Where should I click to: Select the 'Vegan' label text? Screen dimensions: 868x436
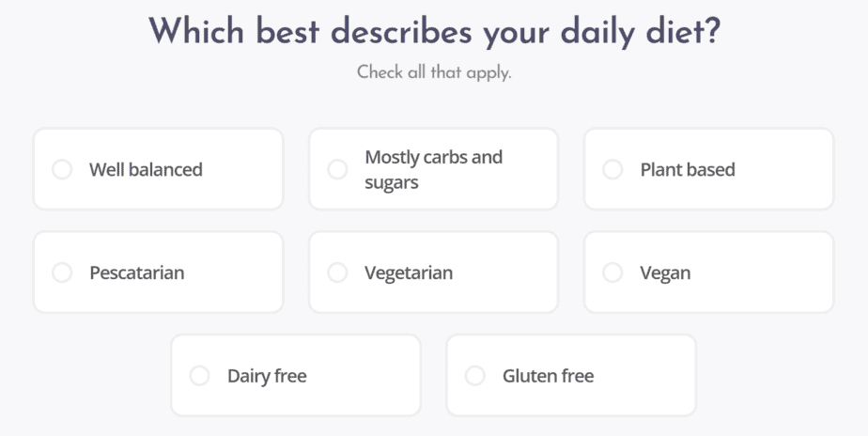tap(665, 273)
